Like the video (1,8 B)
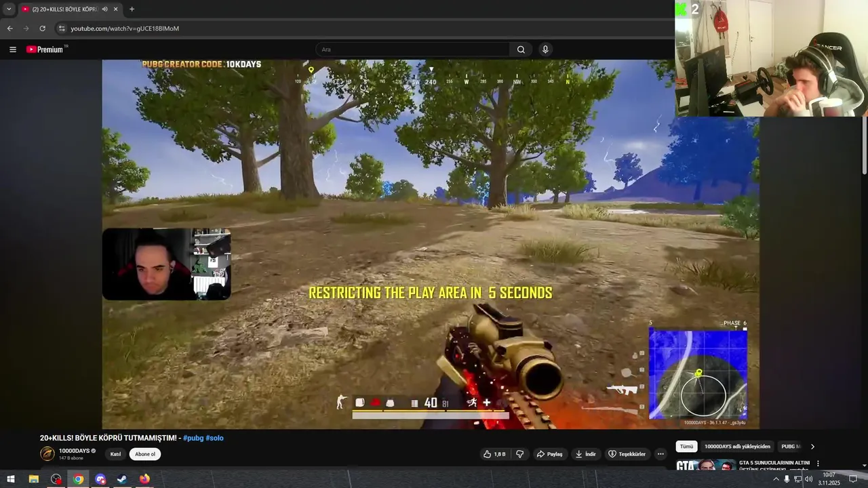 coord(494,454)
